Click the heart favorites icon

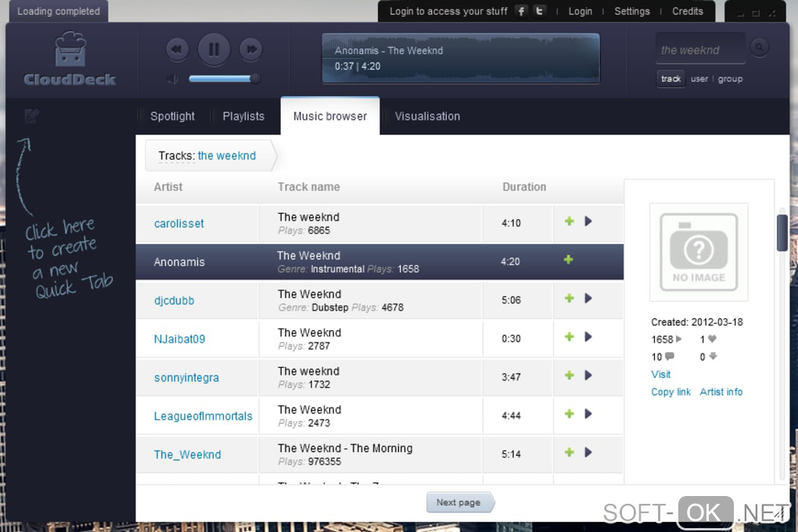click(x=712, y=339)
